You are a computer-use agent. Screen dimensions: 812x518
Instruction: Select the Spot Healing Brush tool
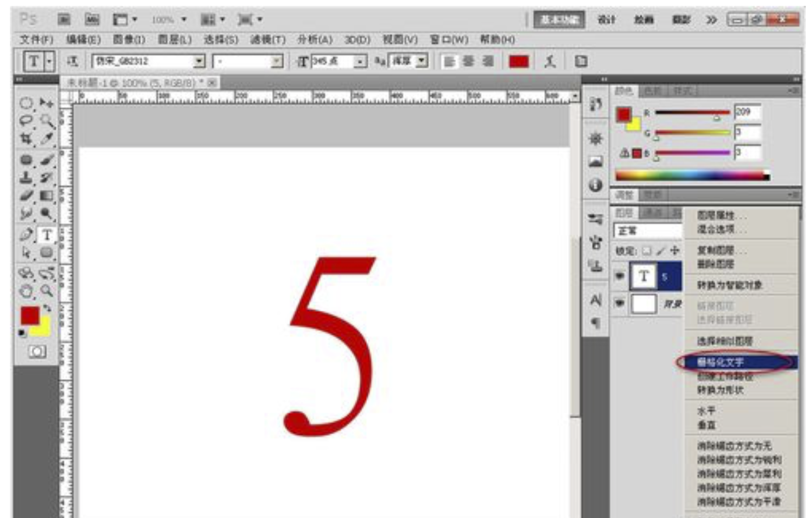[26, 159]
